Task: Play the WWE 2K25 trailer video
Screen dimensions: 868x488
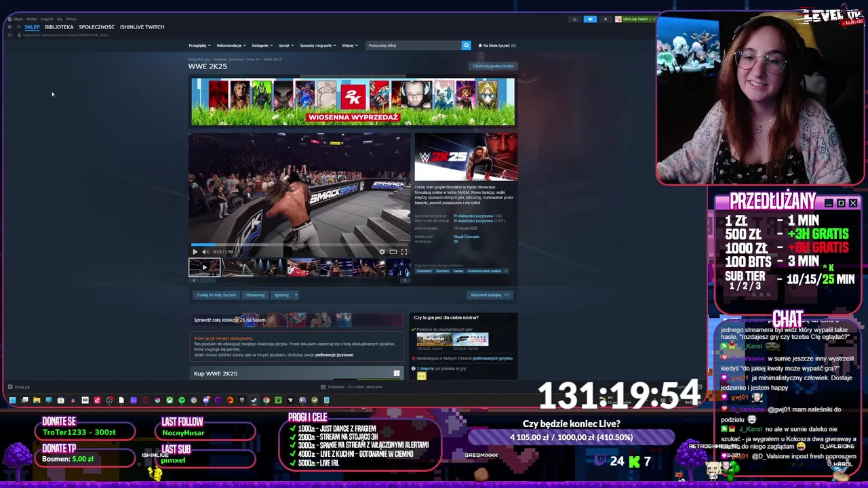Action: 195,251
